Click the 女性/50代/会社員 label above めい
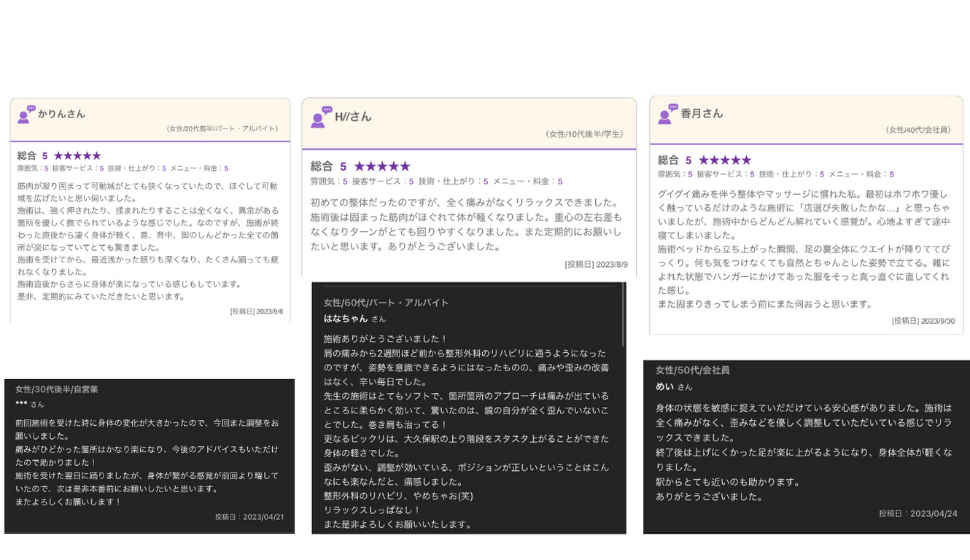 pos(692,370)
